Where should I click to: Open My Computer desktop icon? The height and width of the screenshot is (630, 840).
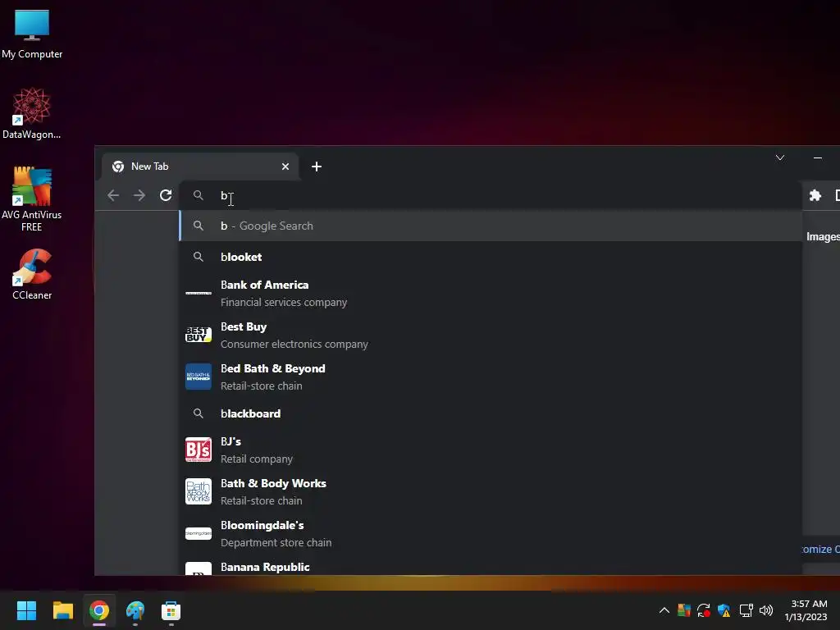(x=32, y=33)
